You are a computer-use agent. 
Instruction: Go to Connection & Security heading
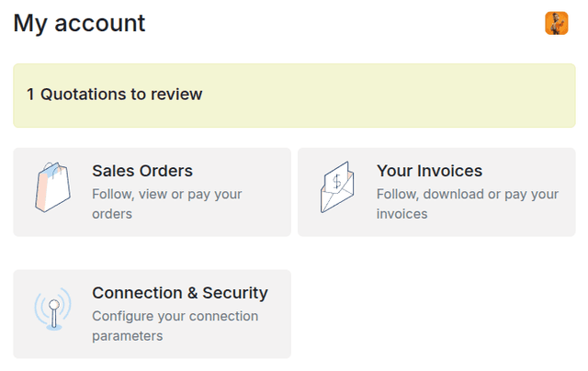tap(179, 293)
